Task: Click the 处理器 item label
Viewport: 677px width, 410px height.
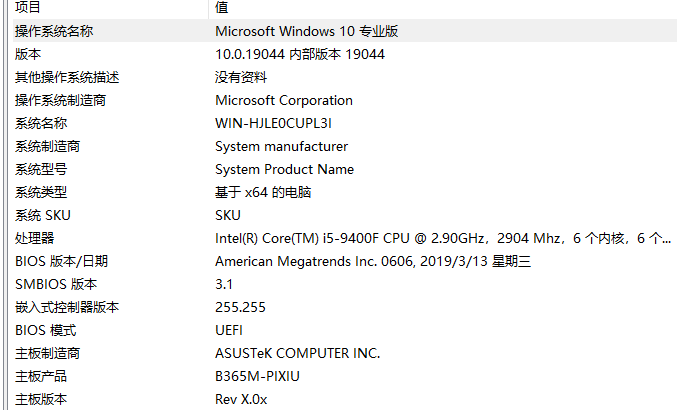Action: pos(34,238)
